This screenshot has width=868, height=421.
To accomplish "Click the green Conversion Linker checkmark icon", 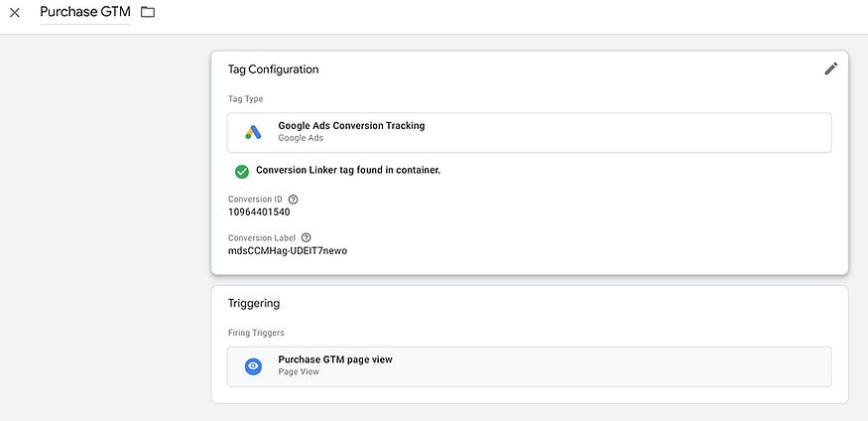I will click(x=242, y=171).
